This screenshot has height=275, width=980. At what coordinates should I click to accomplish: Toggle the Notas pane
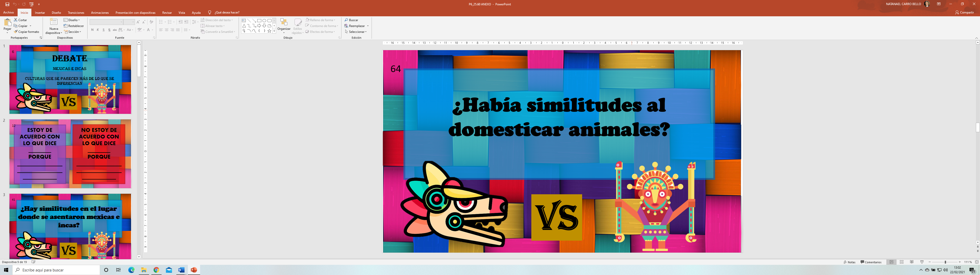[x=850, y=262]
